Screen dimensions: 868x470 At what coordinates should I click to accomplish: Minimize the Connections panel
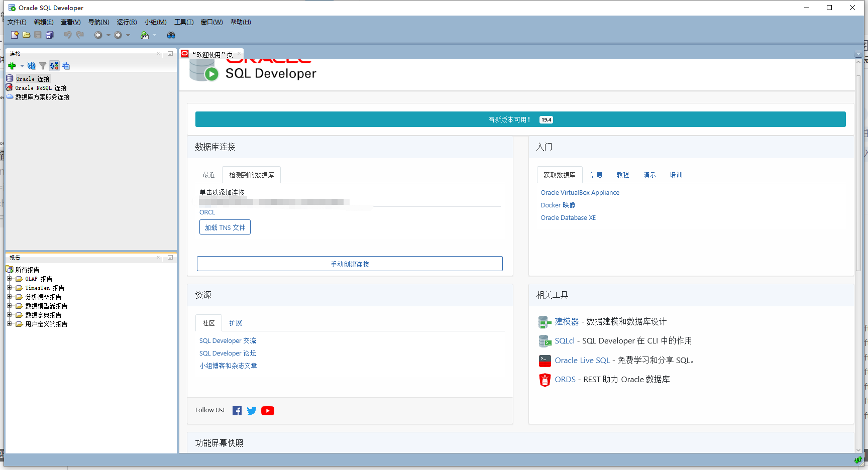170,53
